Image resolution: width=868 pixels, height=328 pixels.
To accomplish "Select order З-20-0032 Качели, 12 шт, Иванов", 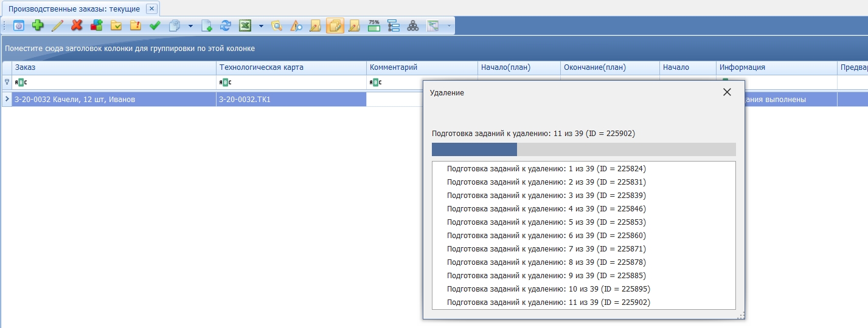I will (x=114, y=99).
